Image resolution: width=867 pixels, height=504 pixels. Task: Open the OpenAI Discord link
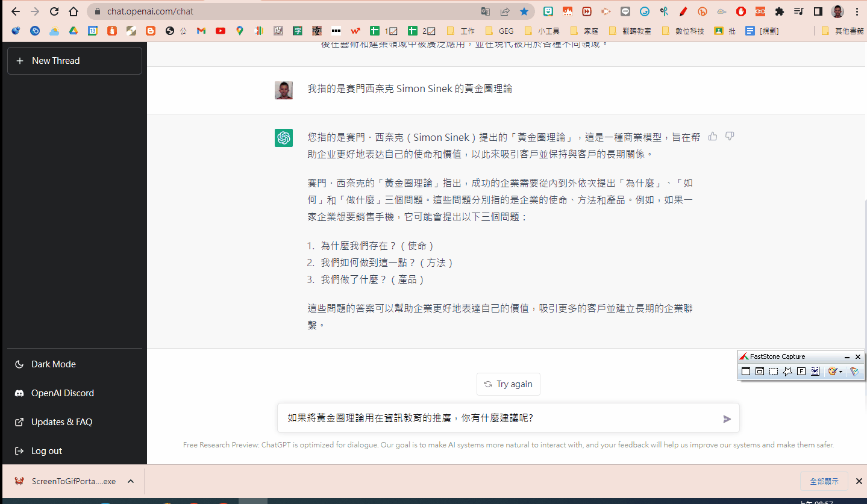[74, 393]
